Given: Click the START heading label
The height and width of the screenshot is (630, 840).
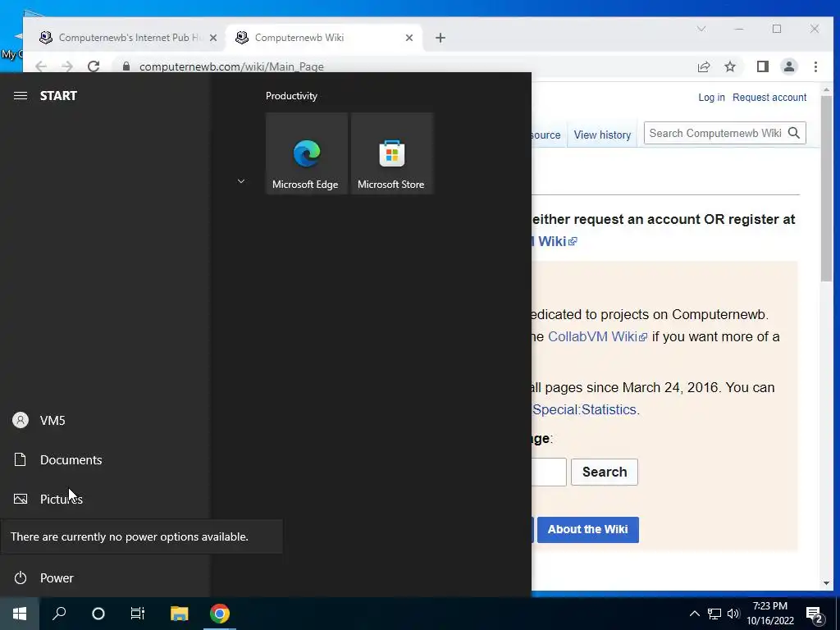Looking at the screenshot, I should coord(58,96).
